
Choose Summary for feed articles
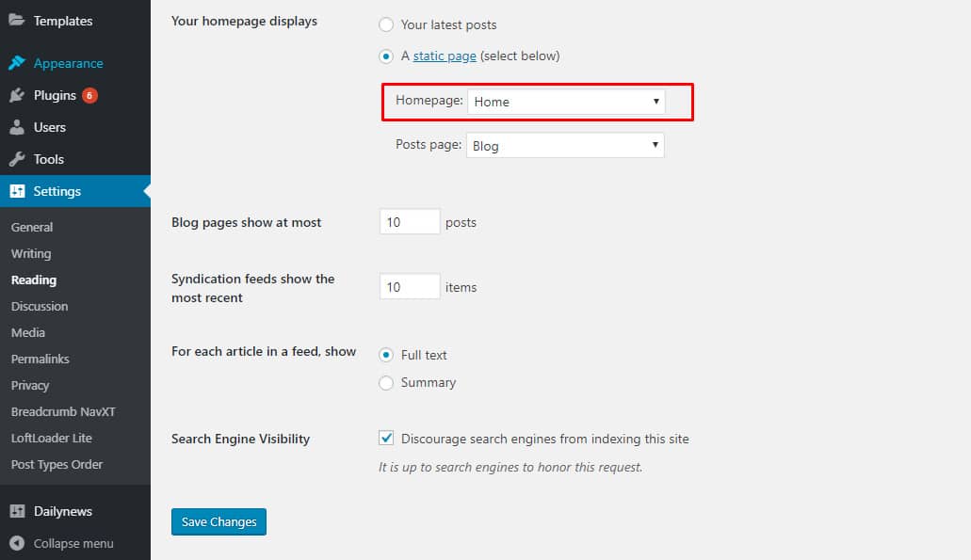[386, 383]
